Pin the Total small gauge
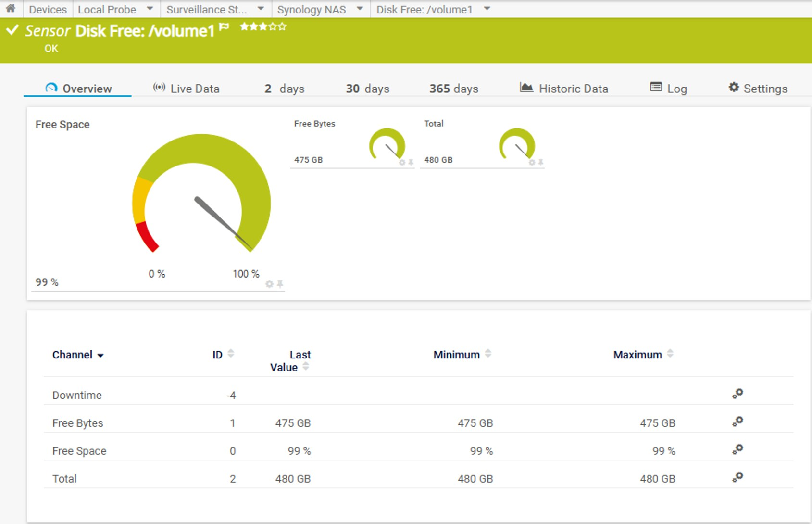The height and width of the screenshot is (524, 812). (x=541, y=163)
